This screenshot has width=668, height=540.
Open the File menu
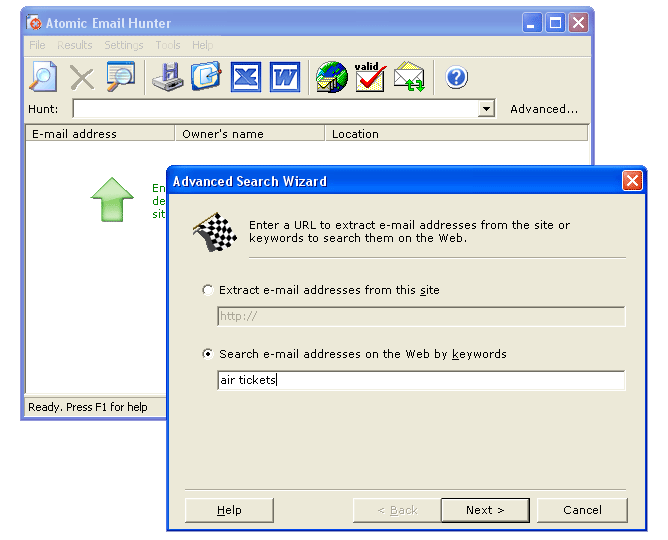coord(37,45)
